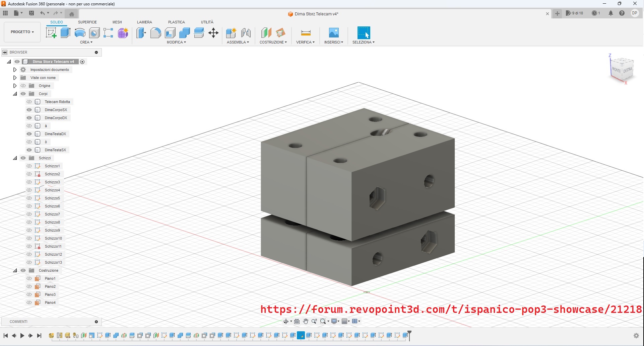Screen dimensions: 644x346
Task: Expand Impostazioni documento node
Action: (x=15, y=70)
